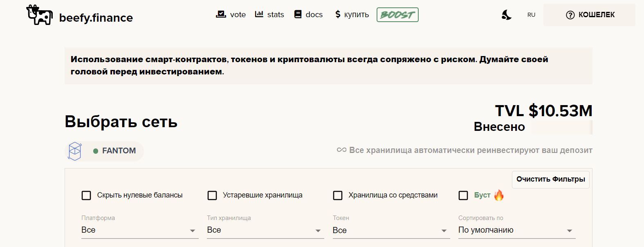Screen dimensions: 644x247
Task: Click the Скрыть нулевые балансы label
Action: pyautogui.click(x=140, y=195)
